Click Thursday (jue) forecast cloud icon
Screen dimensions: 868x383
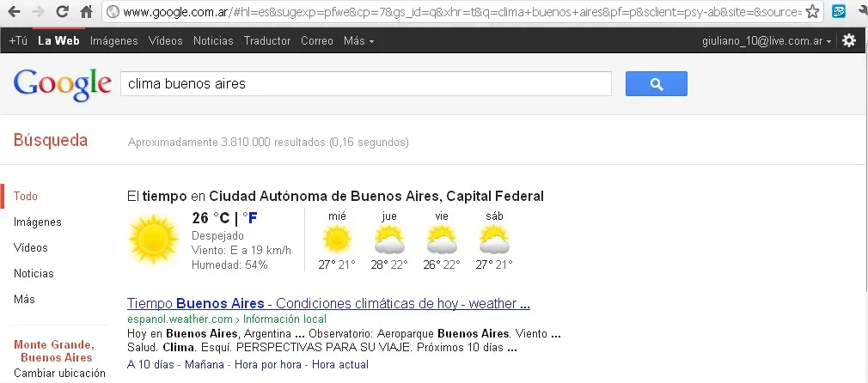(389, 239)
